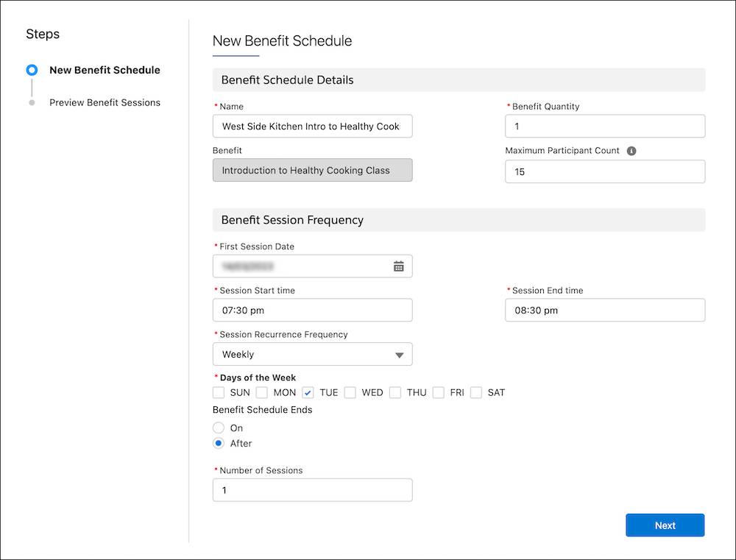Go to Preview Benefit Sessions step

(x=105, y=103)
